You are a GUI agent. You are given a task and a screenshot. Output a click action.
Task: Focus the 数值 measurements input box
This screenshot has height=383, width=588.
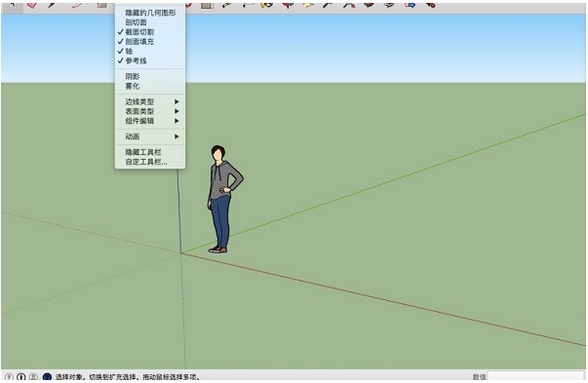[x=535, y=376]
